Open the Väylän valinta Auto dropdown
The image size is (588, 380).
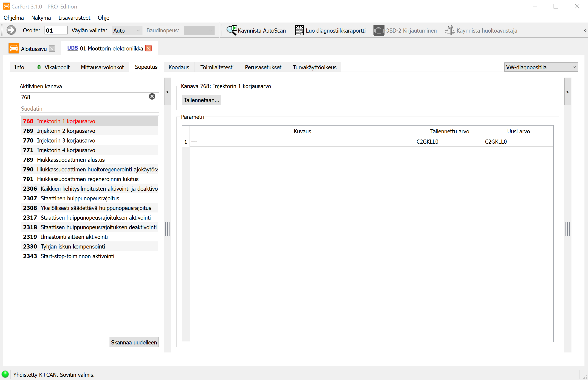(x=127, y=30)
